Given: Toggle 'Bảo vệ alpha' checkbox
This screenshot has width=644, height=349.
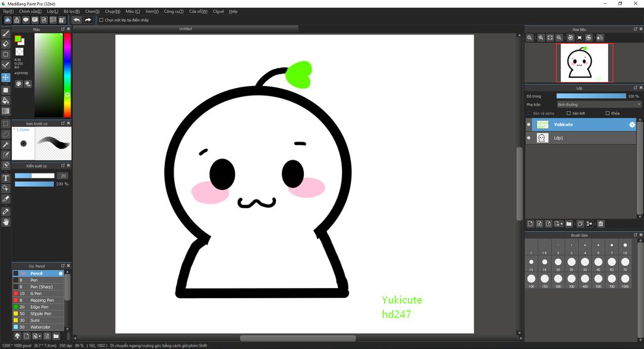Looking at the screenshot, I should [530, 113].
